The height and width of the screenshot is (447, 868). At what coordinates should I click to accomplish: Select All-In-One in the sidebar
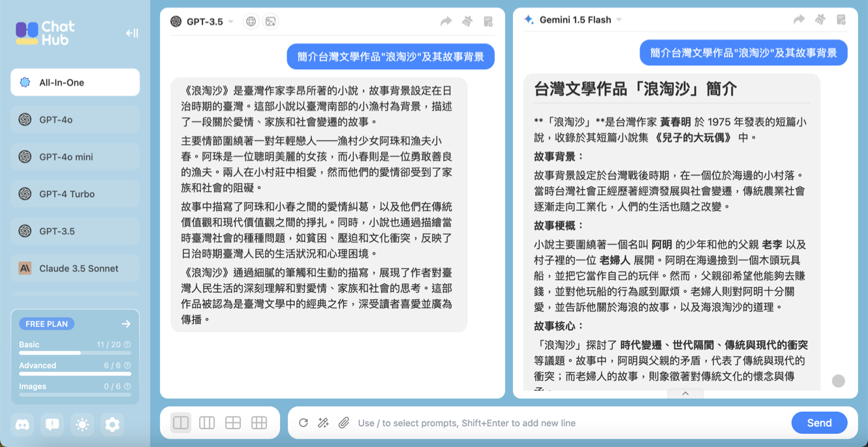75,82
